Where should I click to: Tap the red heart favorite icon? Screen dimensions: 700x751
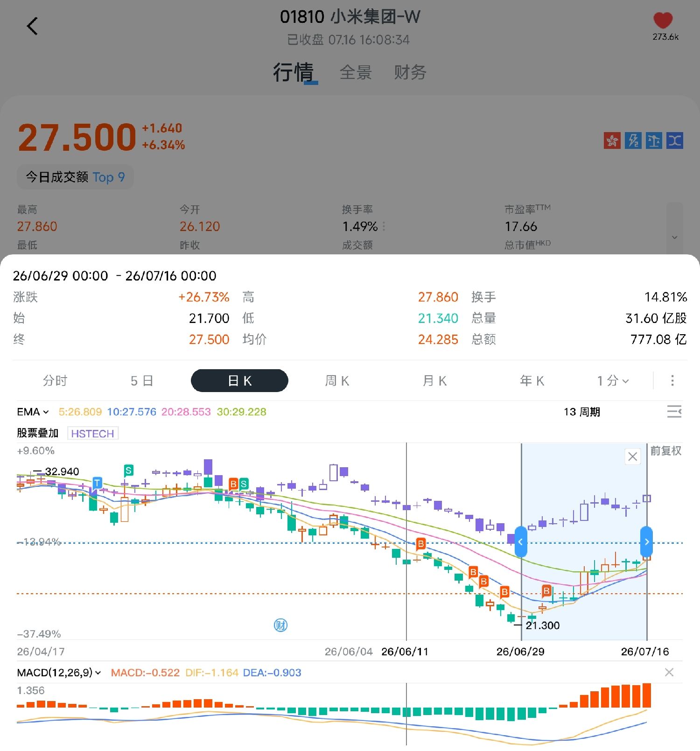click(663, 21)
